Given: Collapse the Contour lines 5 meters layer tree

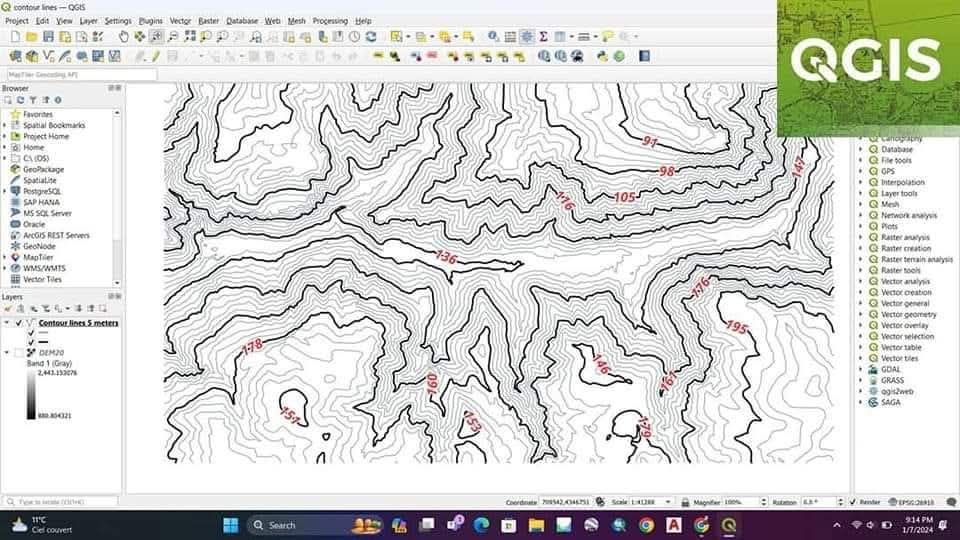Looking at the screenshot, I should [7, 323].
